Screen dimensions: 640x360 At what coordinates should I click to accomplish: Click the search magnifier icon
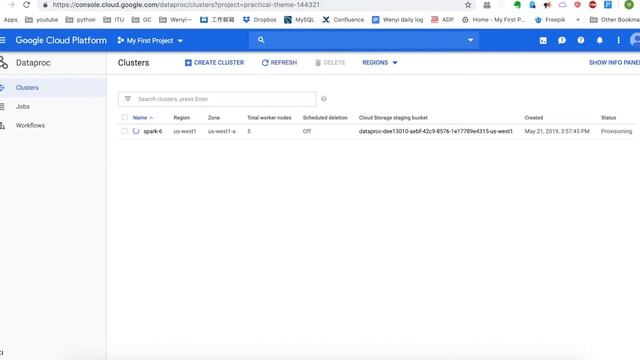click(261, 40)
